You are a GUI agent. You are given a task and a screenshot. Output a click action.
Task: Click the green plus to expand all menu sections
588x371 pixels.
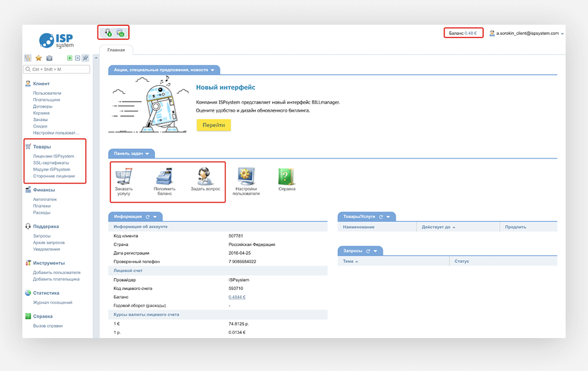click(70, 58)
